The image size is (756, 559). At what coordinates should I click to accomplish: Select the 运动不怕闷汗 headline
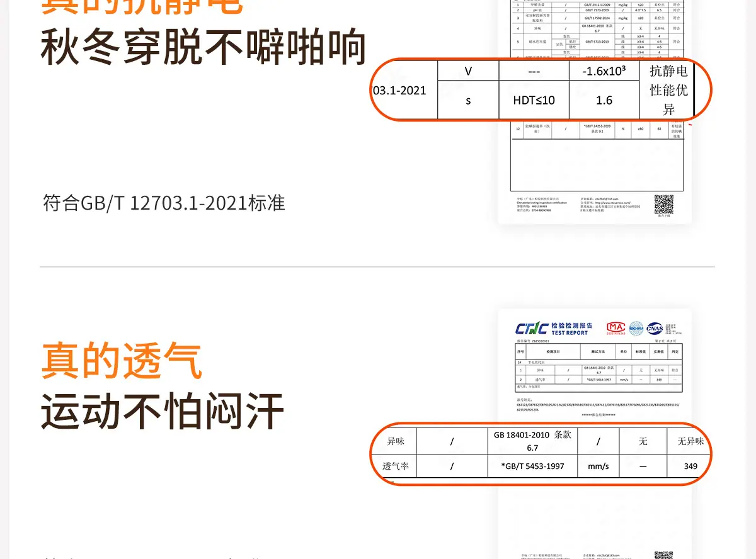(x=163, y=412)
